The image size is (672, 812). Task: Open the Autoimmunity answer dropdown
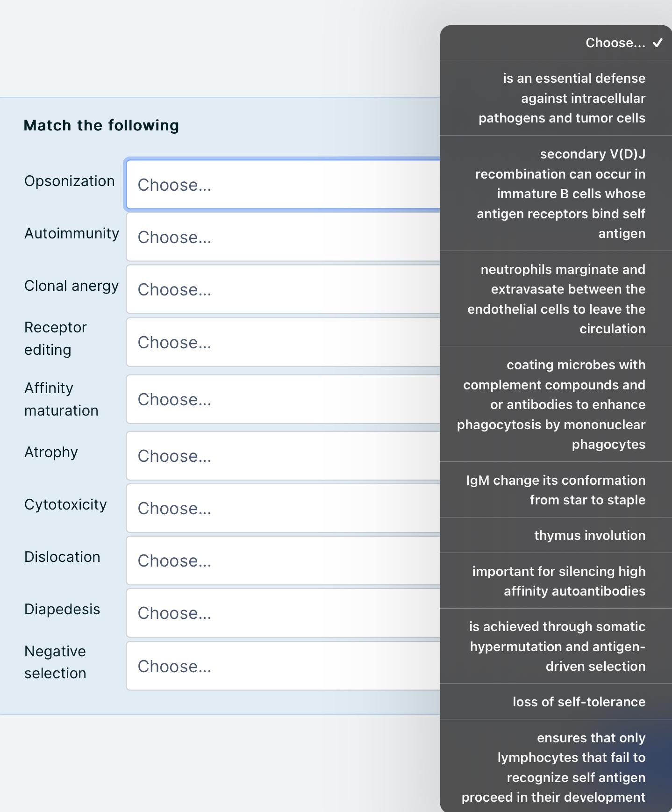point(280,237)
